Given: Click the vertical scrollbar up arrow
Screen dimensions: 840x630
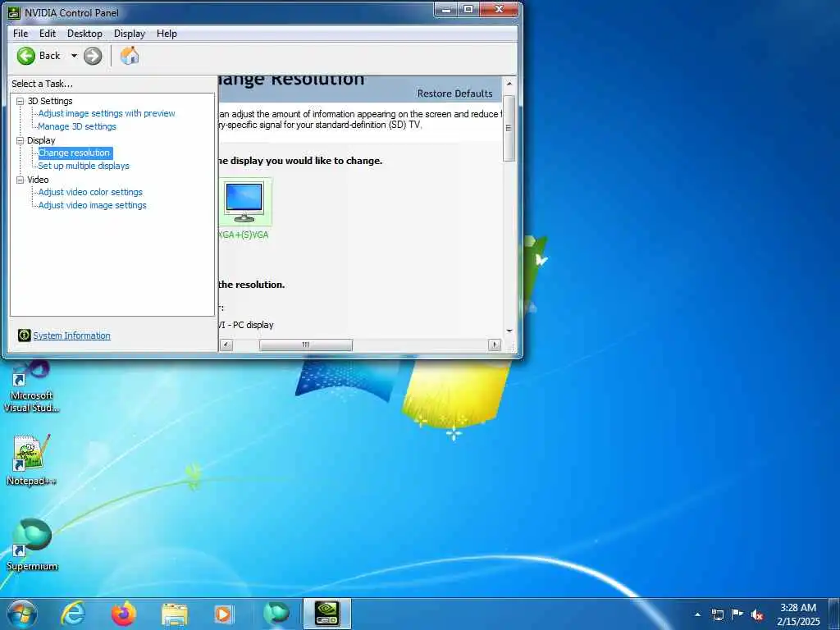Looking at the screenshot, I should point(509,84).
